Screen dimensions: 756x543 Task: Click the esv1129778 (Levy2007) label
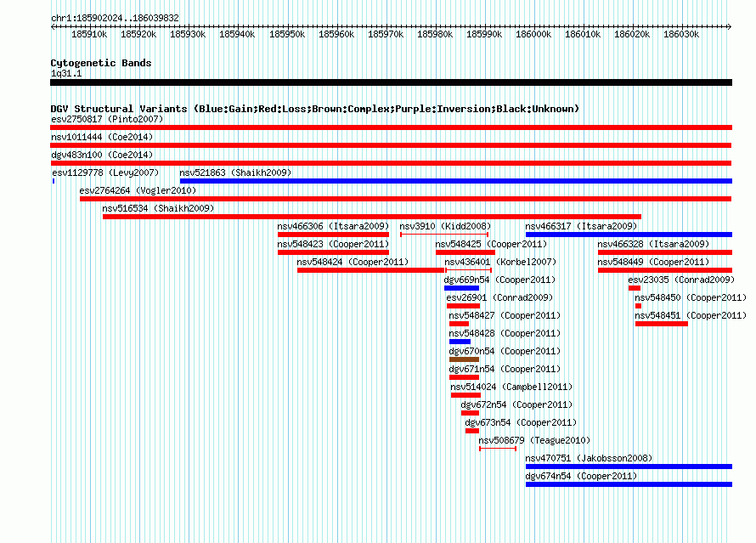[x=105, y=173]
